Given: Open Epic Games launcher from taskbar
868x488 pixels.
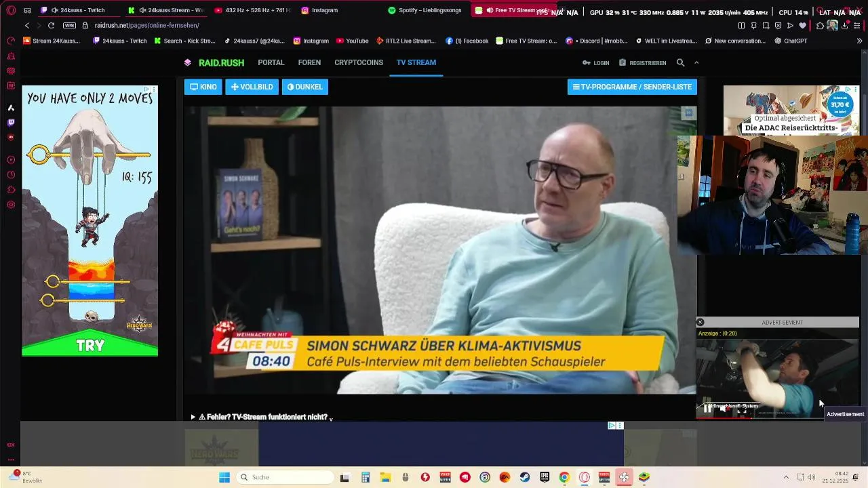Looking at the screenshot, I should point(544,477).
